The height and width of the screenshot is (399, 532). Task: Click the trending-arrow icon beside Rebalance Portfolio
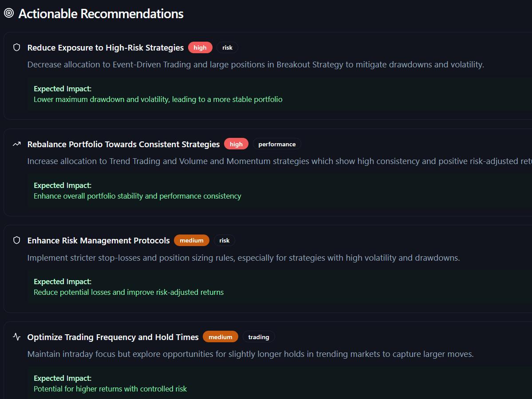click(x=16, y=143)
